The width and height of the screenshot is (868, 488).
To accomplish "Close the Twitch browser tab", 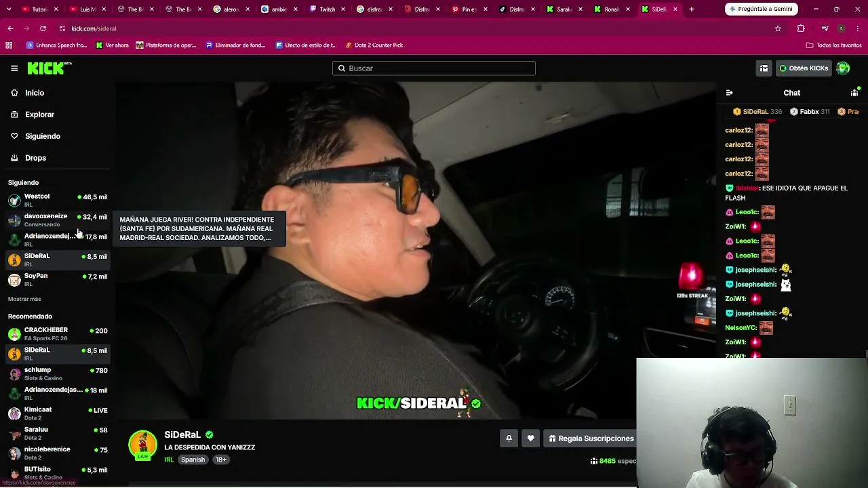I will pyautogui.click(x=342, y=9).
